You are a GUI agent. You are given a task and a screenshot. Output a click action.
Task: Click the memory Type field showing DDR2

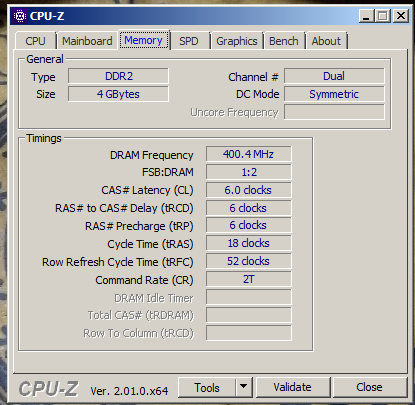point(118,76)
